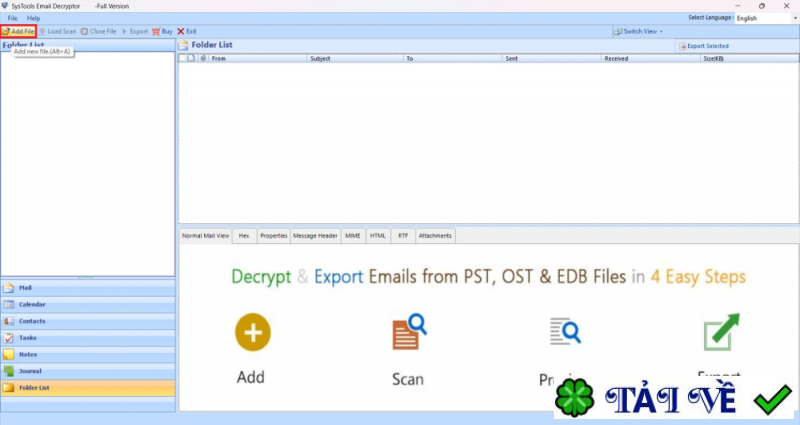Click the red Exit icon
800x425 pixels.
coord(181,32)
